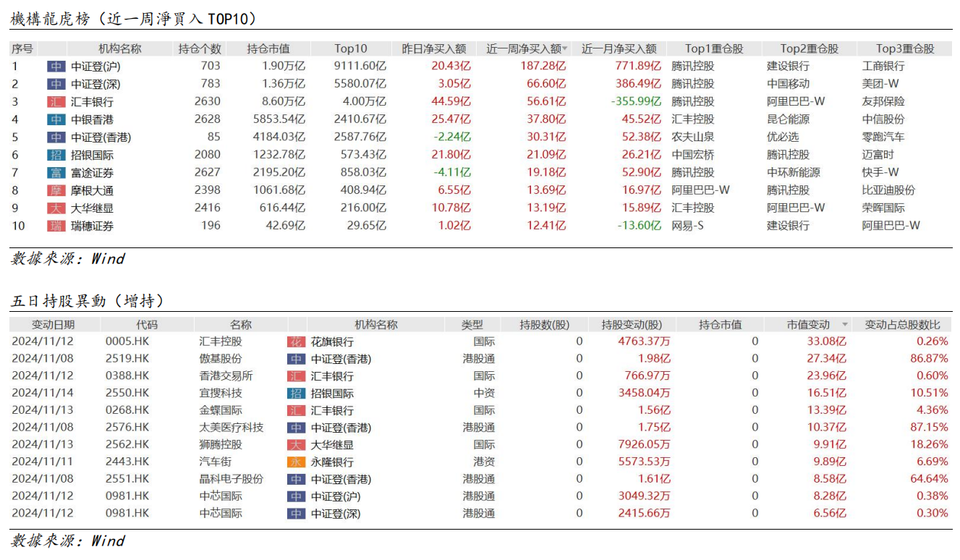Click the 农夫山泉 Top1 holding cell
Screen dimensions: 960x560
[692, 137]
